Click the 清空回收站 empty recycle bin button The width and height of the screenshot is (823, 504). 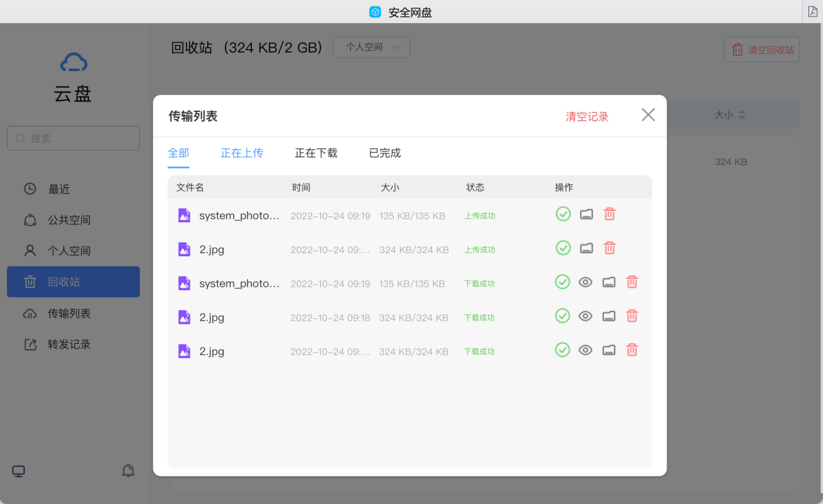point(761,49)
